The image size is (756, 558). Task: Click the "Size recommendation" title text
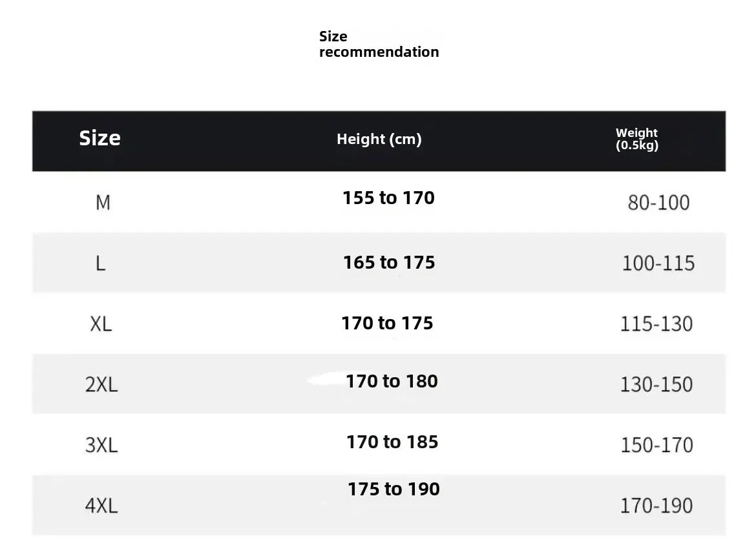(379, 44)
